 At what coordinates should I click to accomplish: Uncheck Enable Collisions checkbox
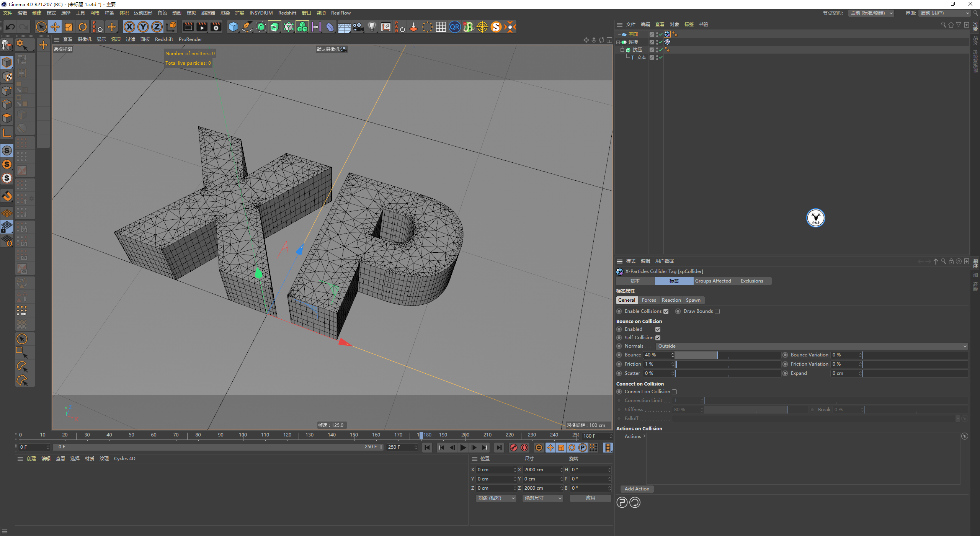click(x=666, y=311)
